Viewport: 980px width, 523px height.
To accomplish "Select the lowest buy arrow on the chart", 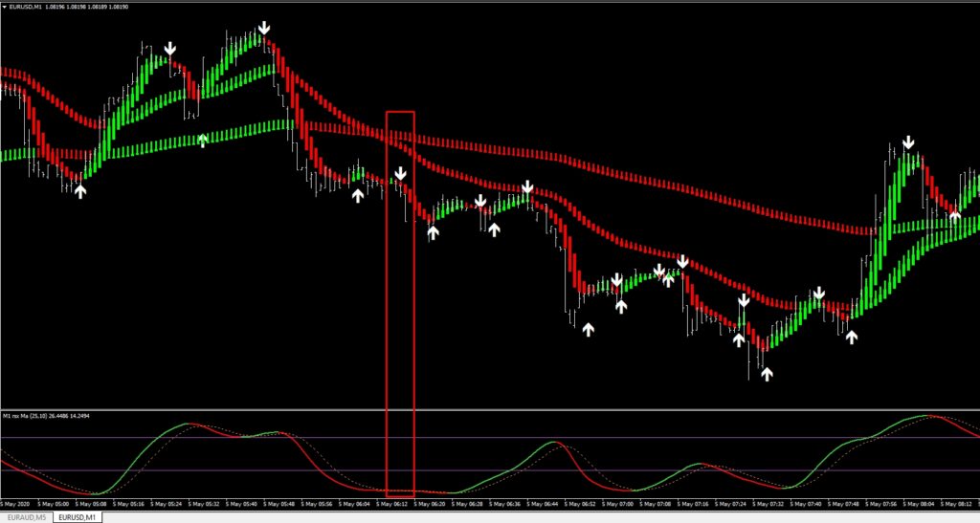I will pos(767,374).
